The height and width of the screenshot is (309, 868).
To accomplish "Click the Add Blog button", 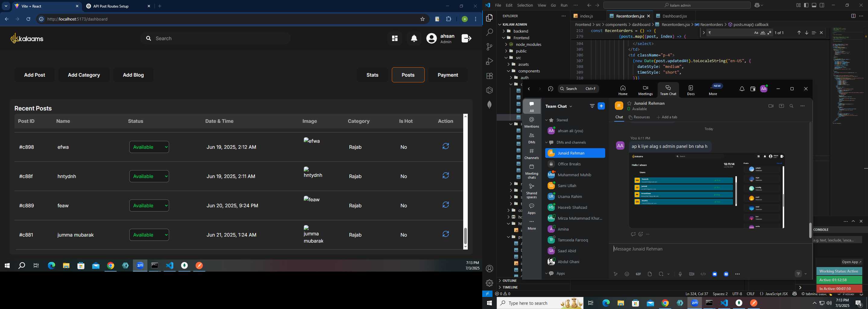I will [x=134, y=75].
